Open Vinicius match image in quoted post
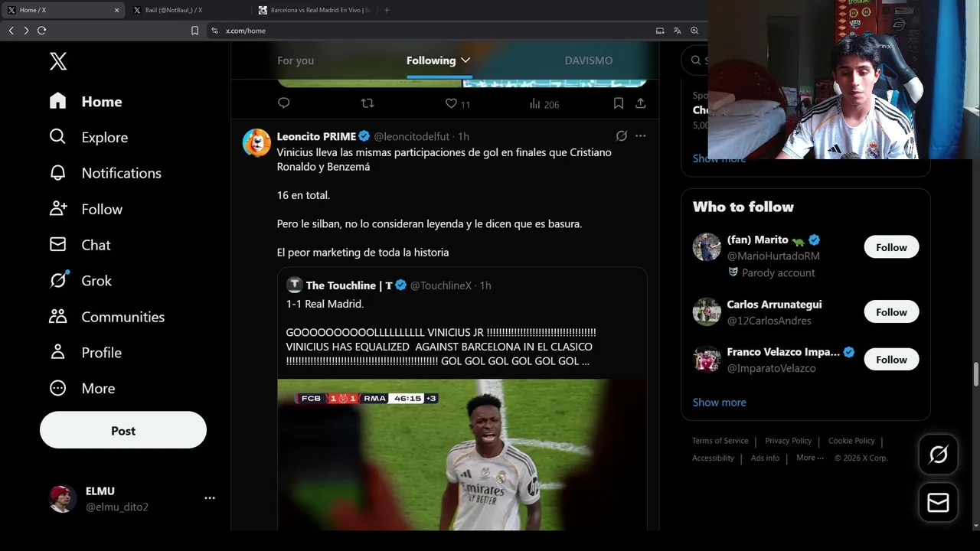Image resolution: width=980 pixels, height=551 pixels. pos(462,455)
